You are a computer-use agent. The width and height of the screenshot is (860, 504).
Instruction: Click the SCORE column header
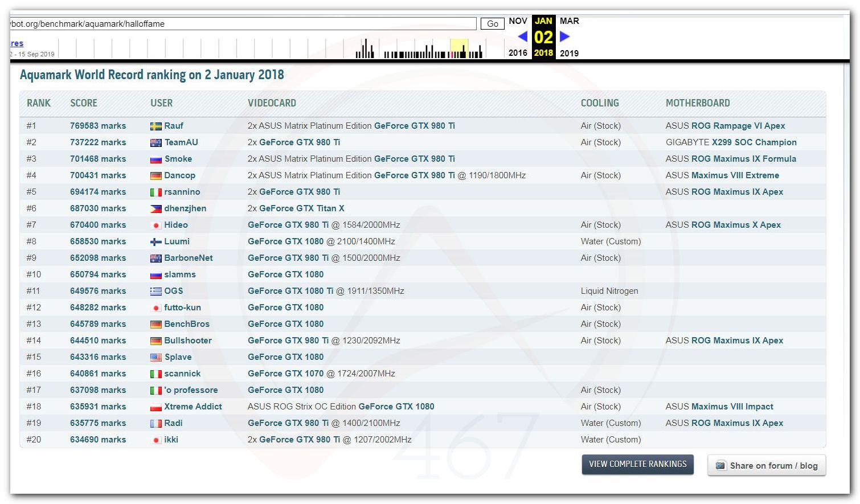pos(84,103)
